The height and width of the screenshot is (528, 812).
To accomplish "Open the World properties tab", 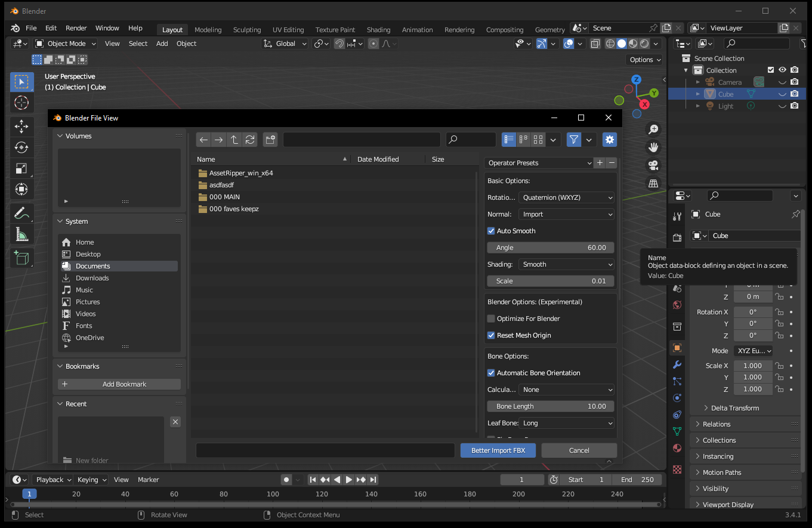I will (677, 305).
